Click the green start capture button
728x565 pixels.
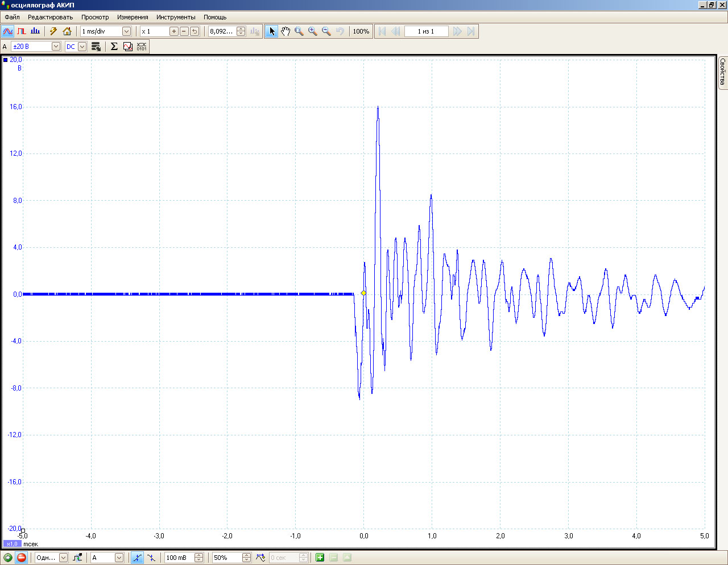click(x=8, y=558)
